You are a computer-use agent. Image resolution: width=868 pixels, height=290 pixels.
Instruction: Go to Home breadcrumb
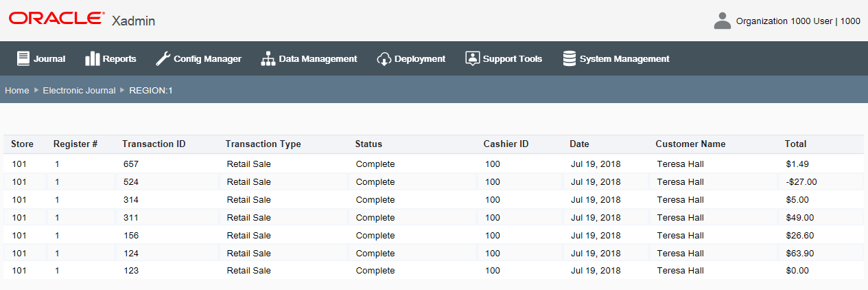click(17, 90)
